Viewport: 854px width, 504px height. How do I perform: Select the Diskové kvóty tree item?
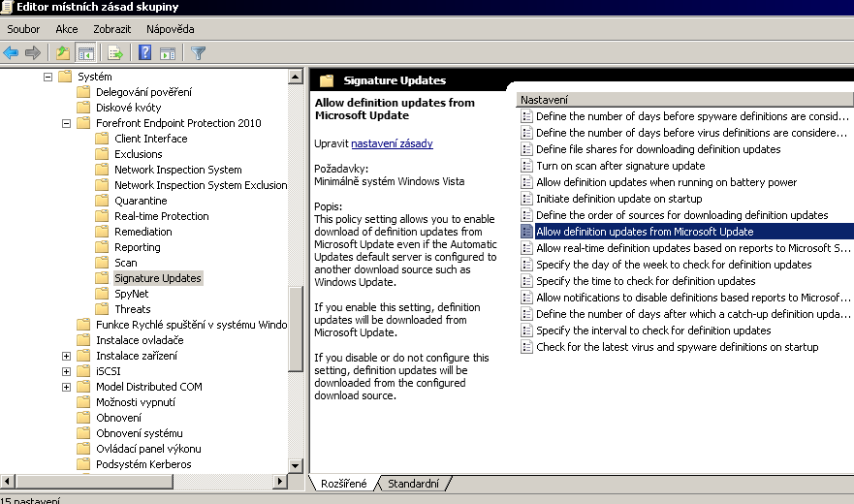click(x=129, y=108)
